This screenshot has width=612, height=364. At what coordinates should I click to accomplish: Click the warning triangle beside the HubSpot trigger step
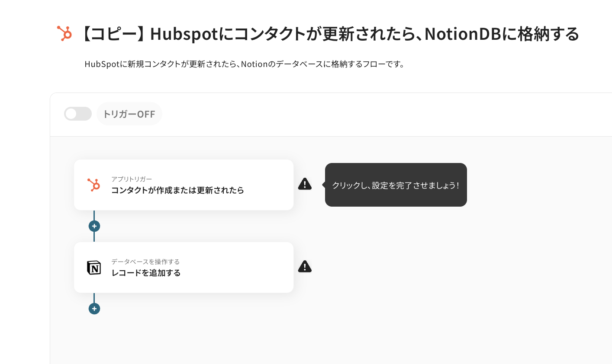[x=305, y=184]
